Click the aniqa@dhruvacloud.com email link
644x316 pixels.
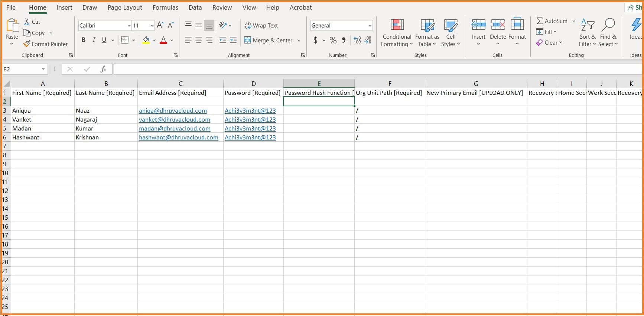(x=173, y=110)
